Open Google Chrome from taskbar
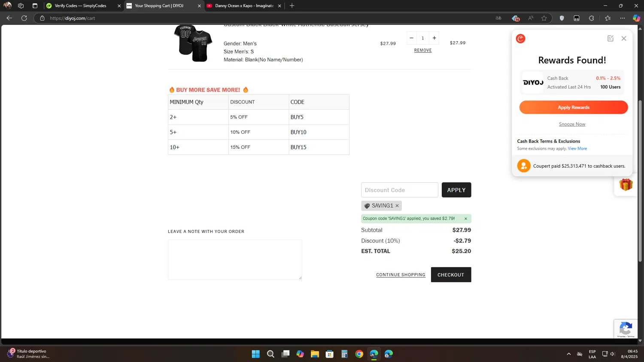The height and width of the screenshot is (362, 644). click(x=359, y=354)
